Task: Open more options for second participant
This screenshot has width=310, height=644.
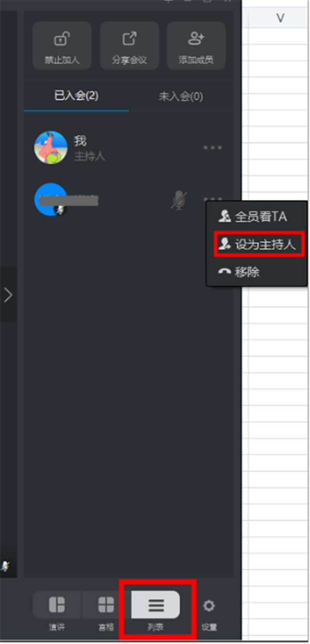Action: [213, 199]
